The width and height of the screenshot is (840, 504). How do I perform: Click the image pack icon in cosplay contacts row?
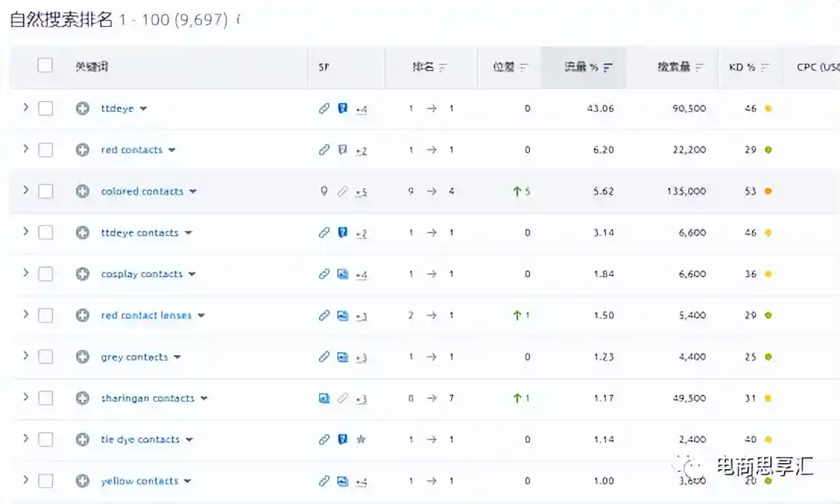343,274
